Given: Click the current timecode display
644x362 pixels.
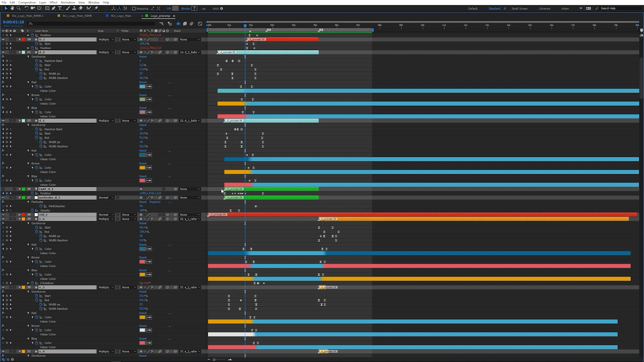Looking at the screenshot, I should [13, 22].
